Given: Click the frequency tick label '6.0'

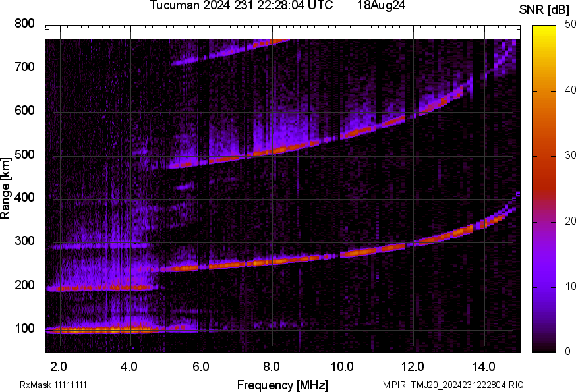Looking at the screenshot, I should (x=200, y=367).
